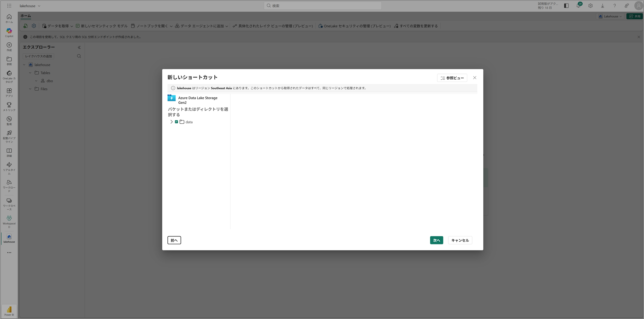644x319 pixels.
Task: Open Copilot from the left sidebar
Action: click(x=9, y=32)
